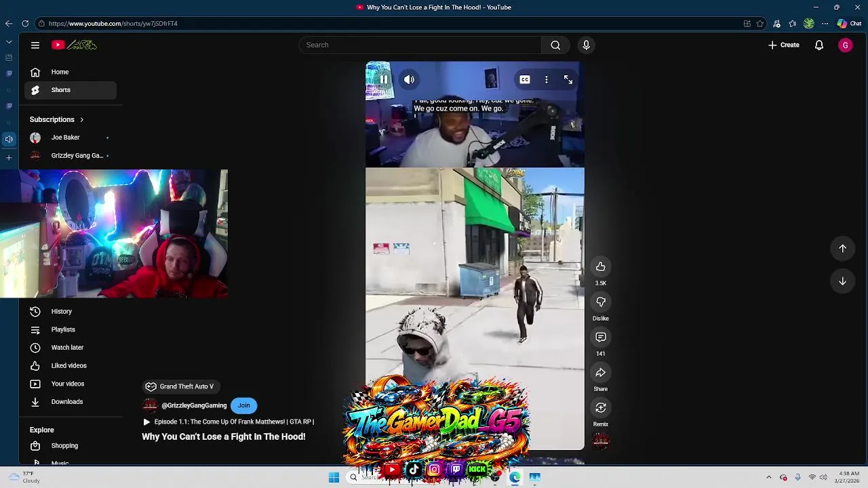Open the Watch later list
Image resolution: width=868 pixels, height=488 pixels.
click(71, 348)
